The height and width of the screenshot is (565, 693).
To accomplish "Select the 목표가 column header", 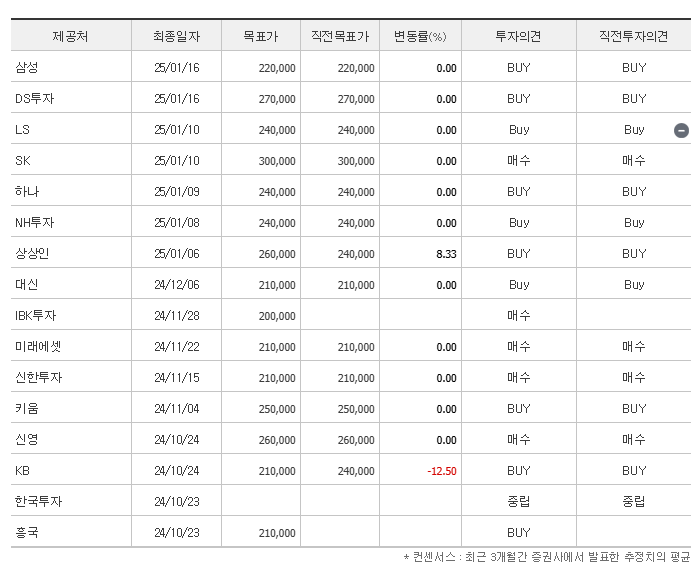I will [x=261, y=36].
